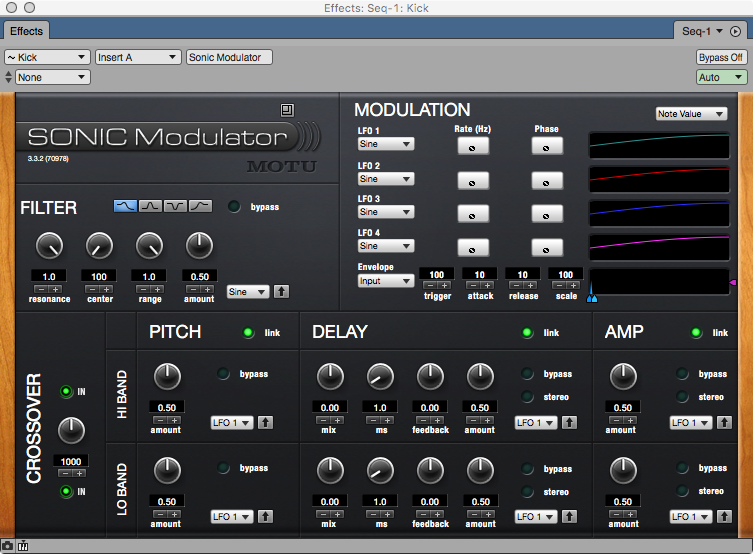Click the up/down preset stepper arrows beside None
Viewport: 753px width, 554px height.
(8, 77)
